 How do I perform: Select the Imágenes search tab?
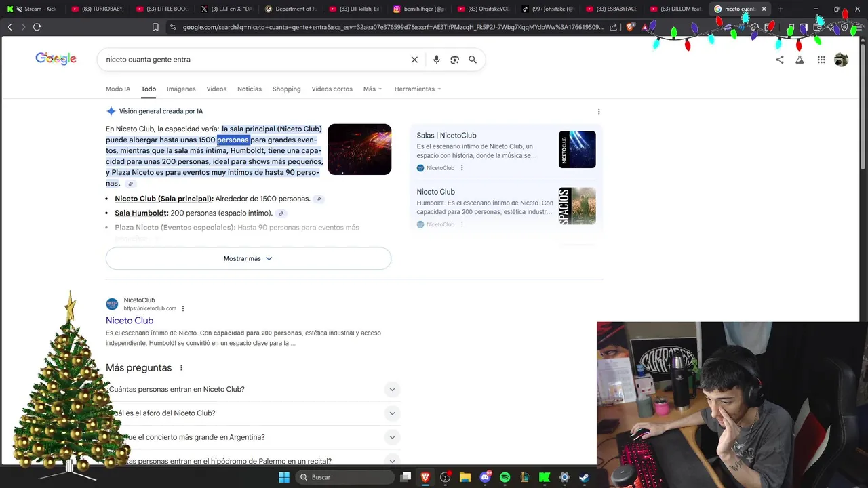(181, 89)
